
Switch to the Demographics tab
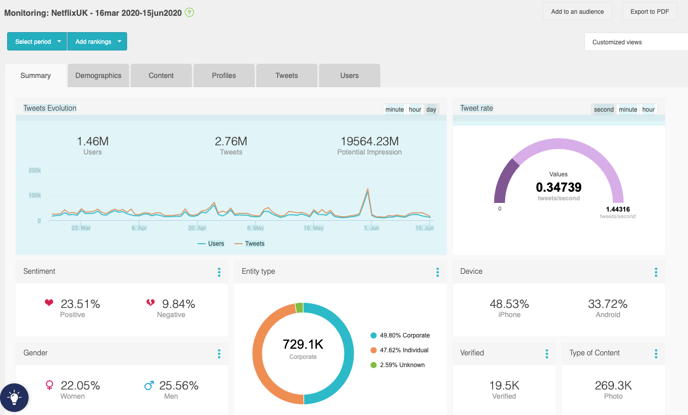pyautogui.click(x=98, y=75)
